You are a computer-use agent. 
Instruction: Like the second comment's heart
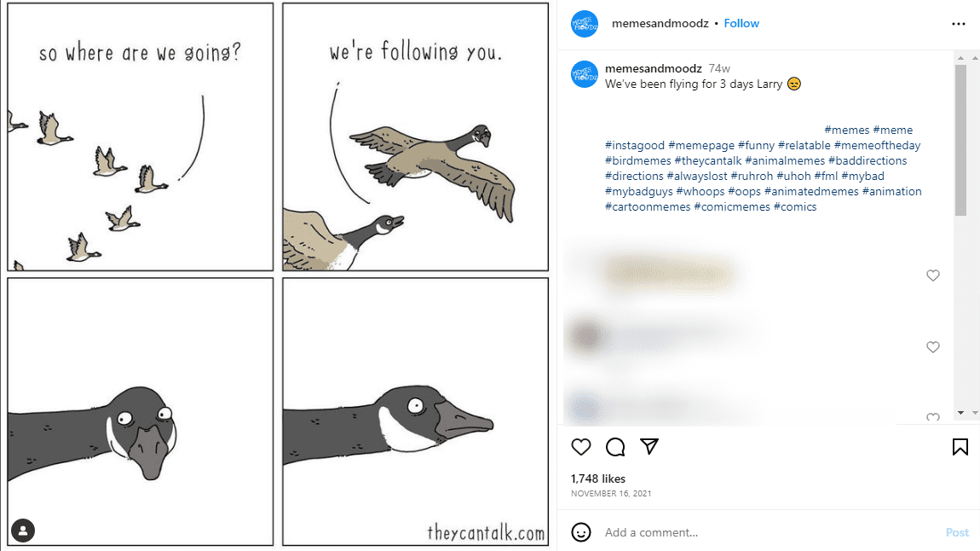(x=933, y=347)
